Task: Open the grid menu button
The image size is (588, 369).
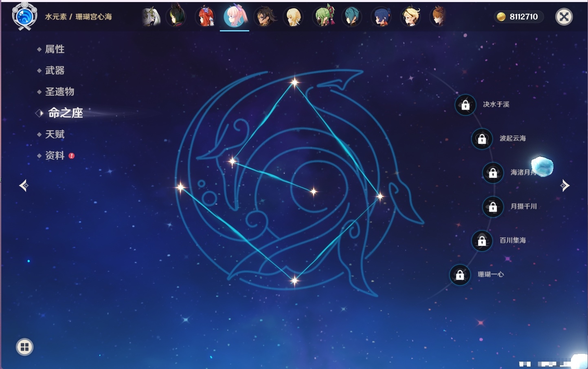Action: (x=24, y=347)
